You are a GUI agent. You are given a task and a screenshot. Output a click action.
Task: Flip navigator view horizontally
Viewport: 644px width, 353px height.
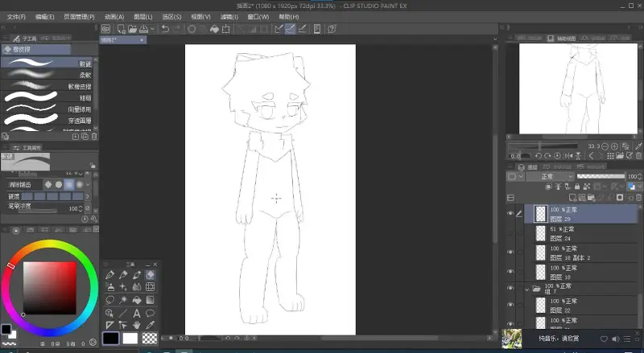568,156
